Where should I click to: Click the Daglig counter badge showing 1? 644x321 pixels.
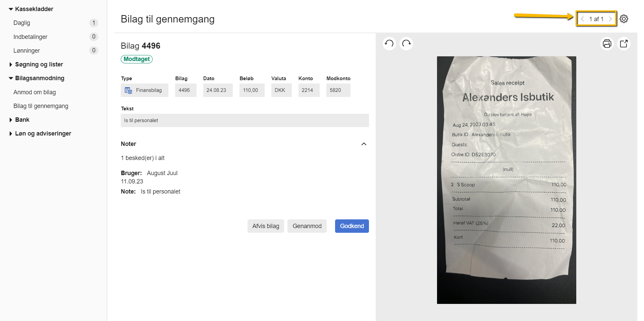tap(94, 23)
